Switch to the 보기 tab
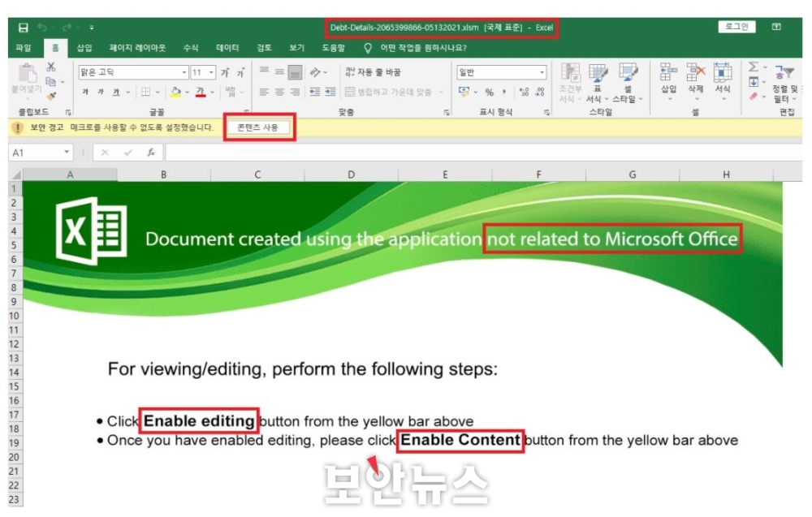 click(296, 48)
